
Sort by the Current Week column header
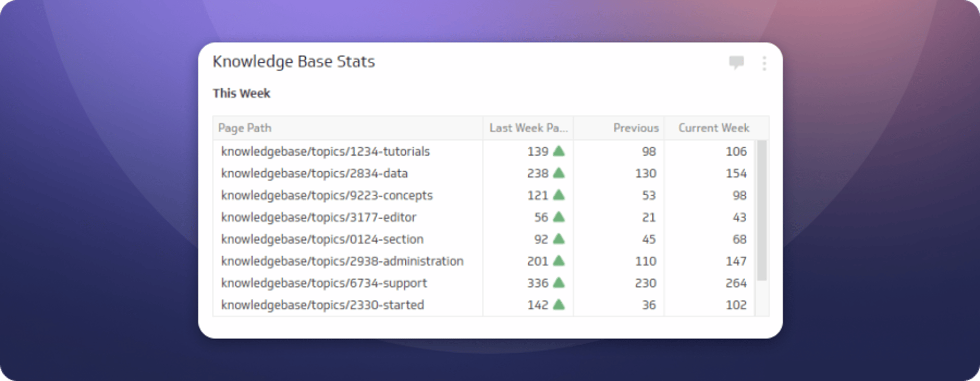click(714, 128)
